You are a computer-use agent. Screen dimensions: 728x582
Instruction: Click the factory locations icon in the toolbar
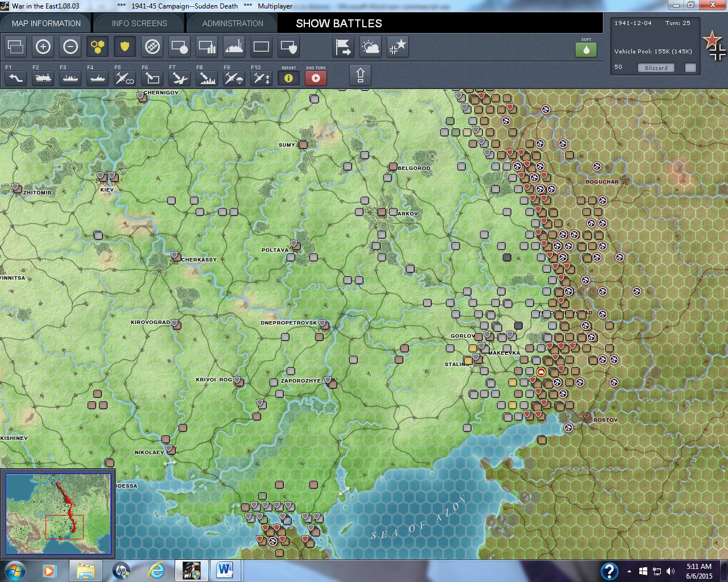[234, 47]
